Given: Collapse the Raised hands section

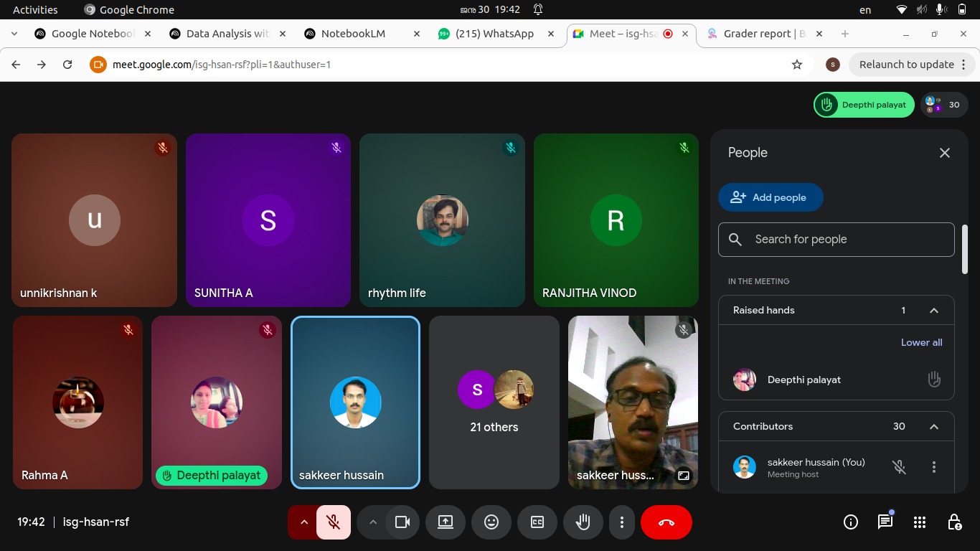Looking at the screenshot, I should 933,311.
